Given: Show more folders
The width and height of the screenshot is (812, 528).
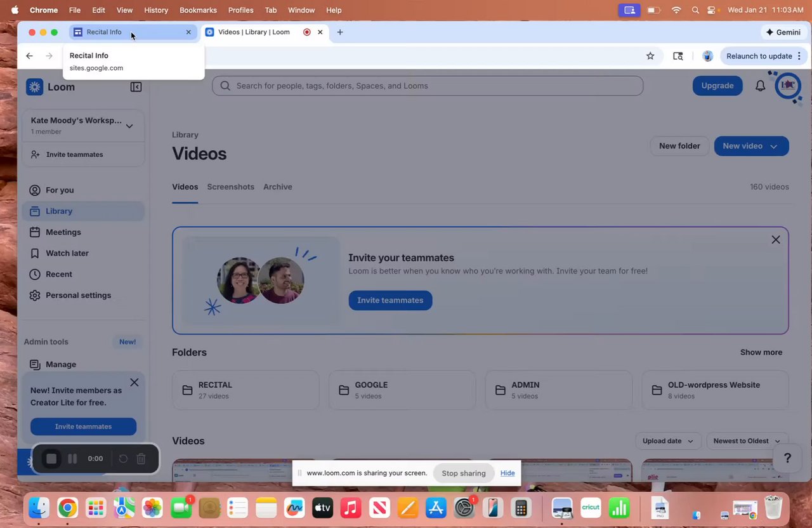Looking at the screenshot, I should pos(761,352).
